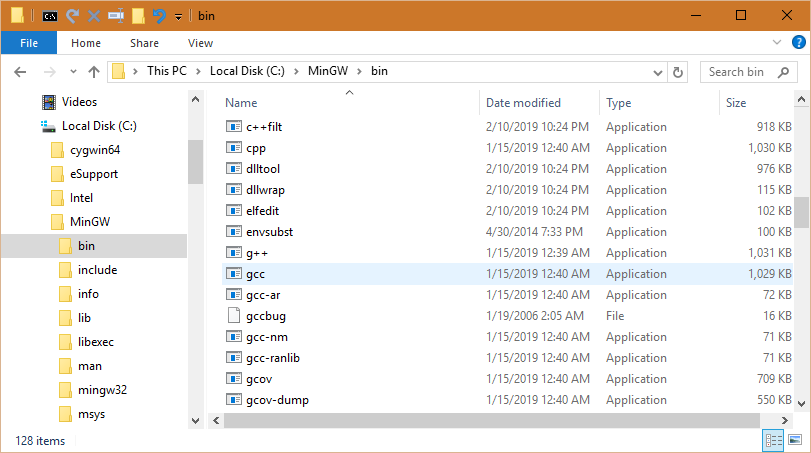Open address bar history dropdown
811x453 pixels.
point(658,72)
